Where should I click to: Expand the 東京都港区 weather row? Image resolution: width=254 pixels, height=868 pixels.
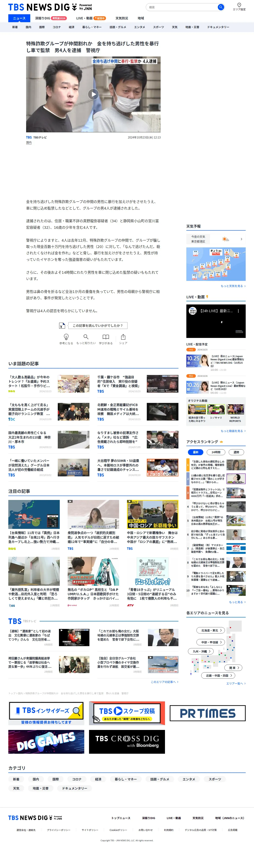tap(216, 239)
